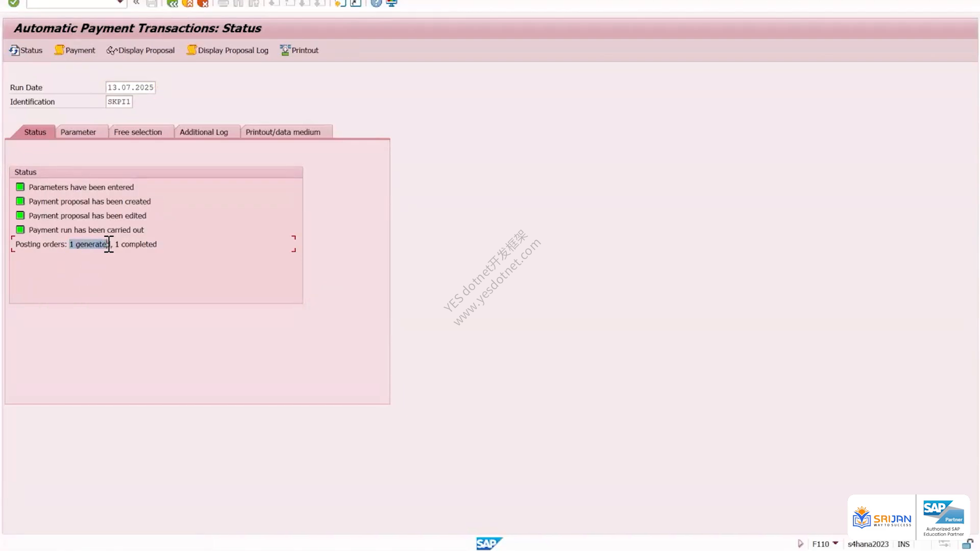980x551 pixels.
Task: Click the red Cancel icon
Action: (x=203, y=3)
